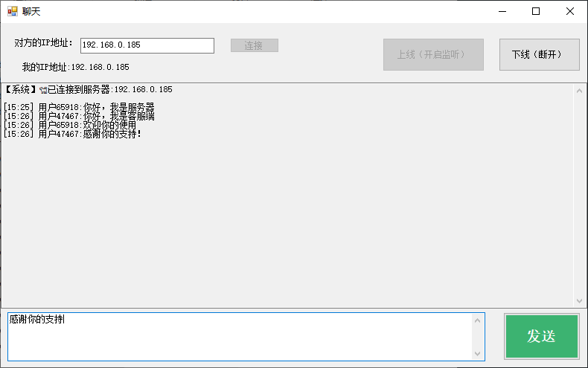Click the 连接 connect button

(x=255, y=45)
